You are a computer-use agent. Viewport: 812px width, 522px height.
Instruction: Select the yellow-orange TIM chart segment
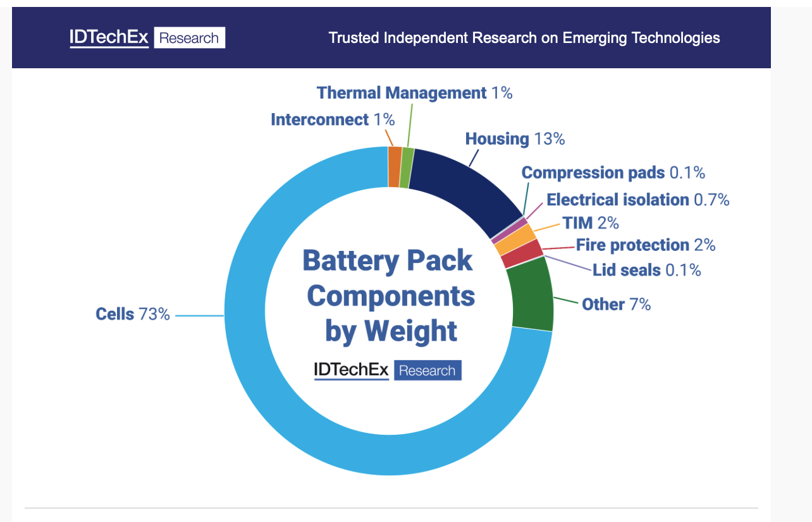[x=514, y=239]
